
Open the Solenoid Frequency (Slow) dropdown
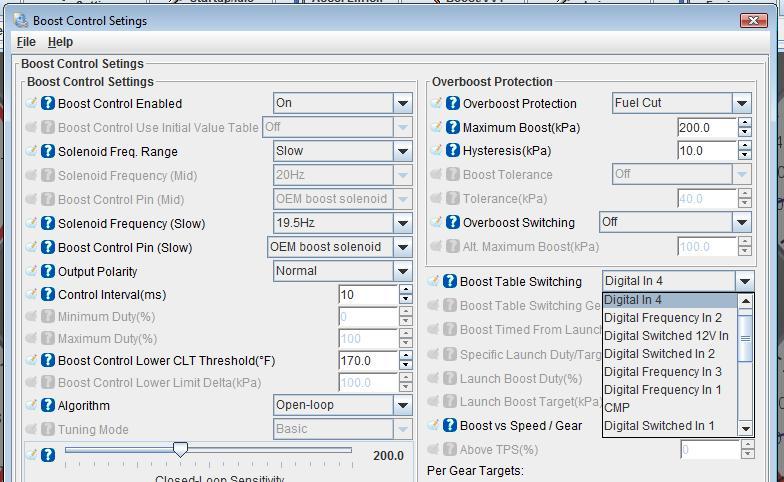[x=402, y=224]
